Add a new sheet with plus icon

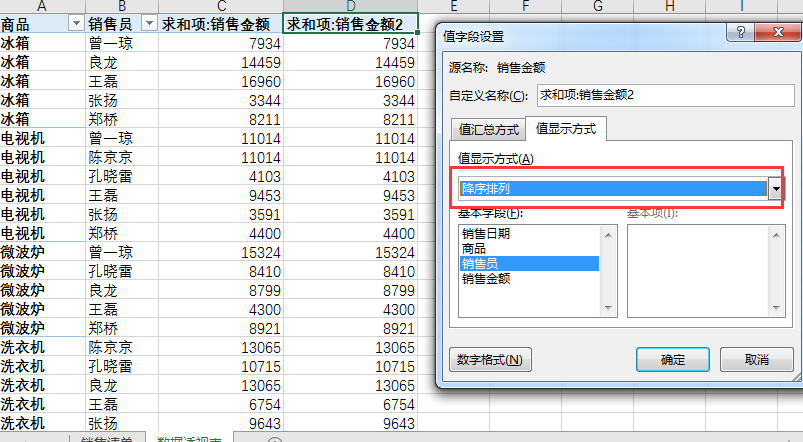coord(276,438)
